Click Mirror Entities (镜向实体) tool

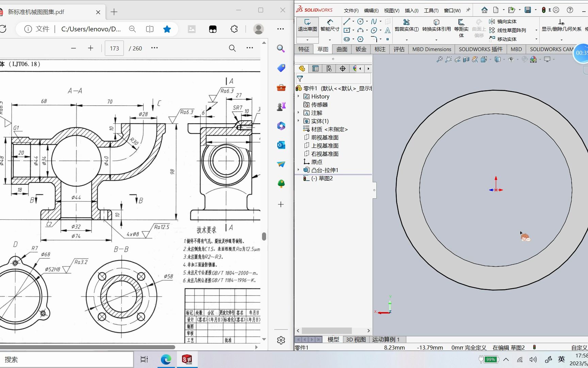click(x=503, y=21)
